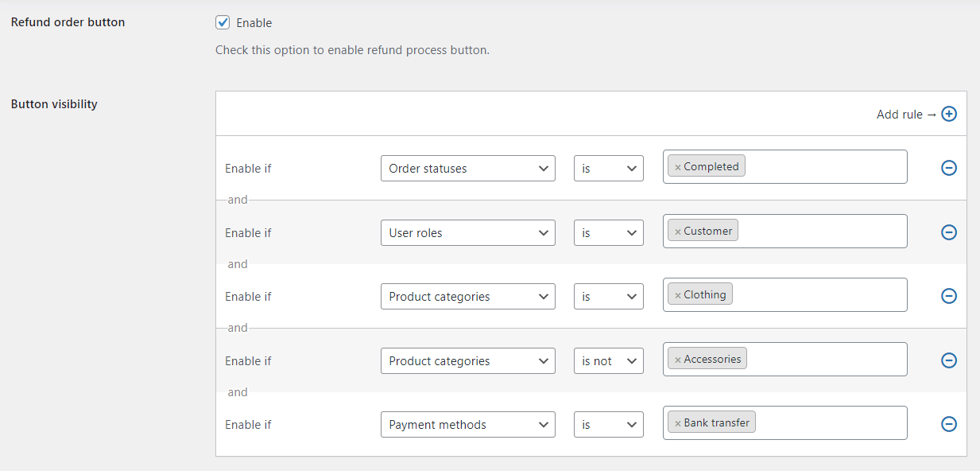Click 'Enable if' text in User roles row
The width and height of the screenshot is (980, 471).
coord(248,233)
